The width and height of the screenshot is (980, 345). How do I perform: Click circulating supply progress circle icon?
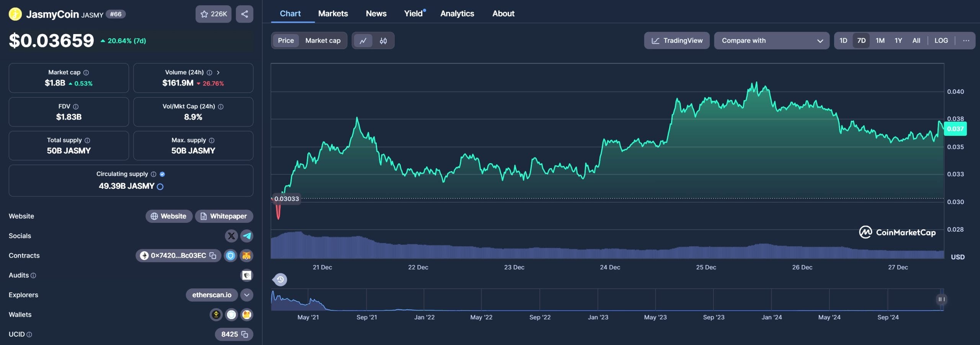tap(160, 186)
